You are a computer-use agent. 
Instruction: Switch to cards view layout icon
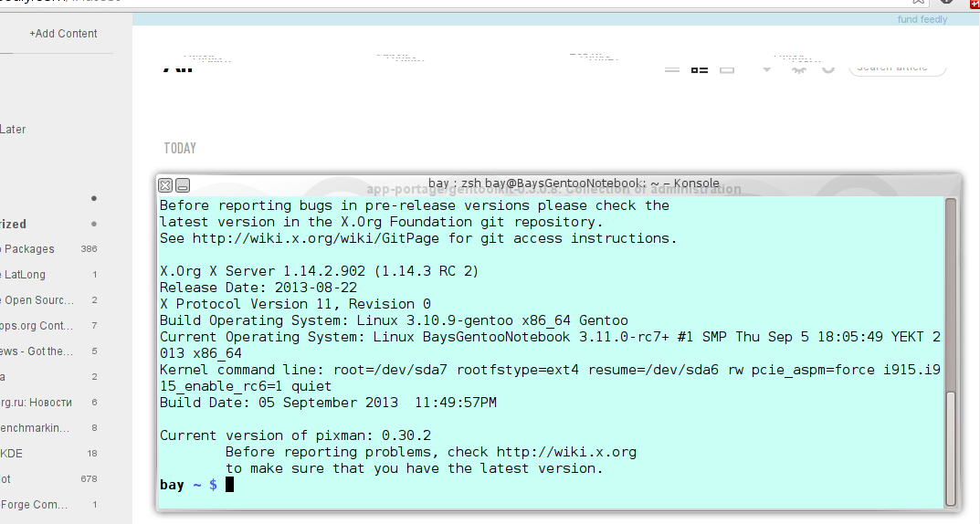coord(727,68)
